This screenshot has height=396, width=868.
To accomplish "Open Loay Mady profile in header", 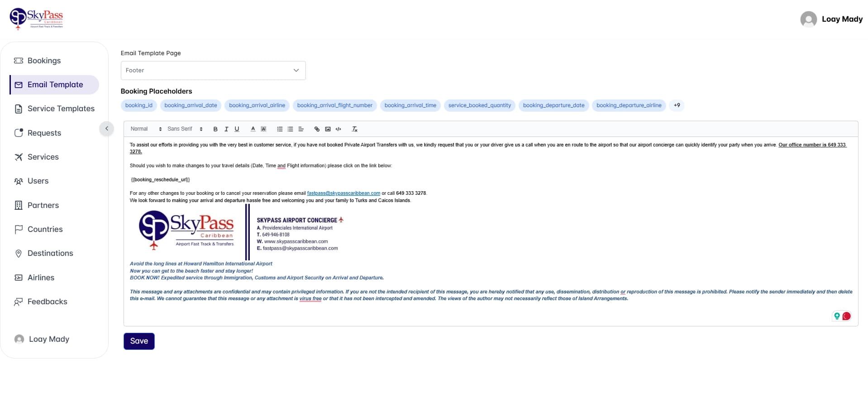I will pyautogui.click(x=832, y=19).
